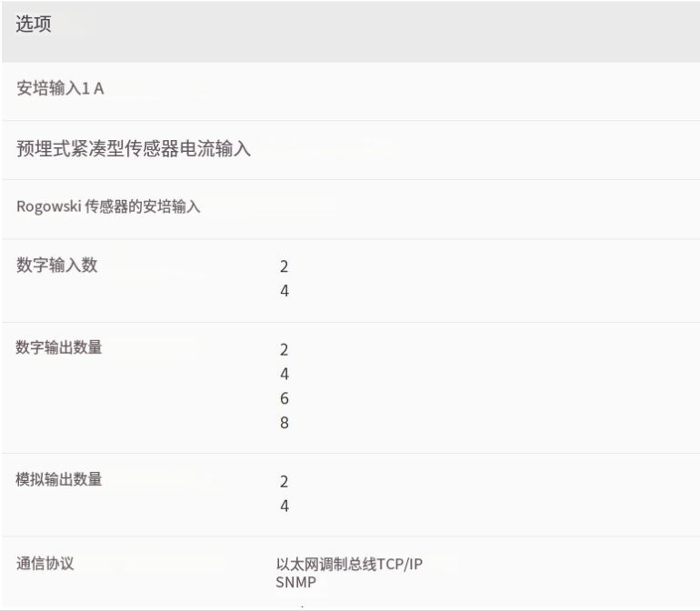Image resolution: width=700 pixels, height=611 pixels.
Task: Select the SNMP protocol entry
Action: tap(296, 582)
